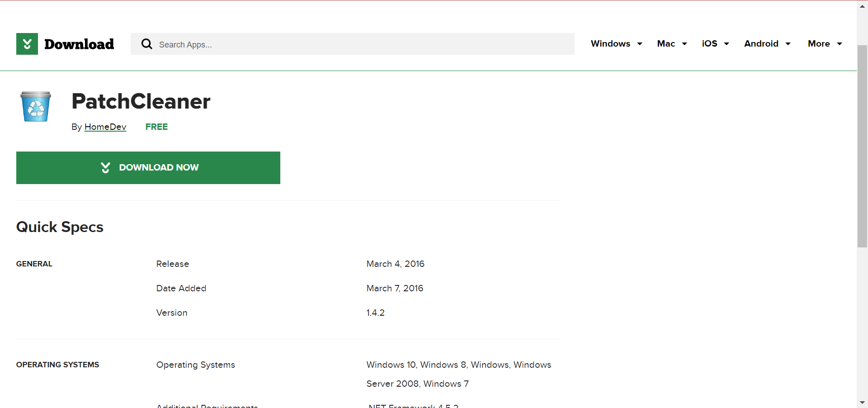
Task: Open the iOS navigation menu
Action: point(710,43)
